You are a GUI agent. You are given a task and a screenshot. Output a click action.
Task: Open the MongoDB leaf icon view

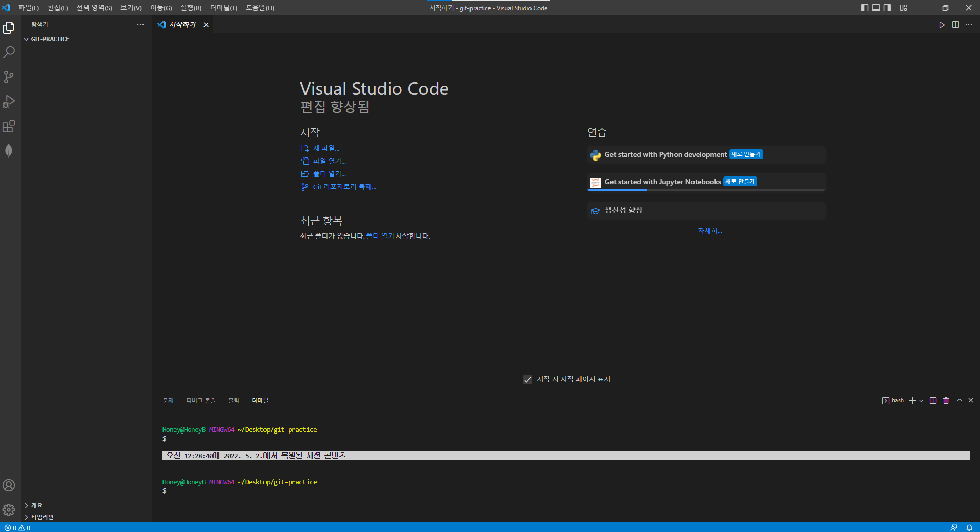(x=9, y=151)
